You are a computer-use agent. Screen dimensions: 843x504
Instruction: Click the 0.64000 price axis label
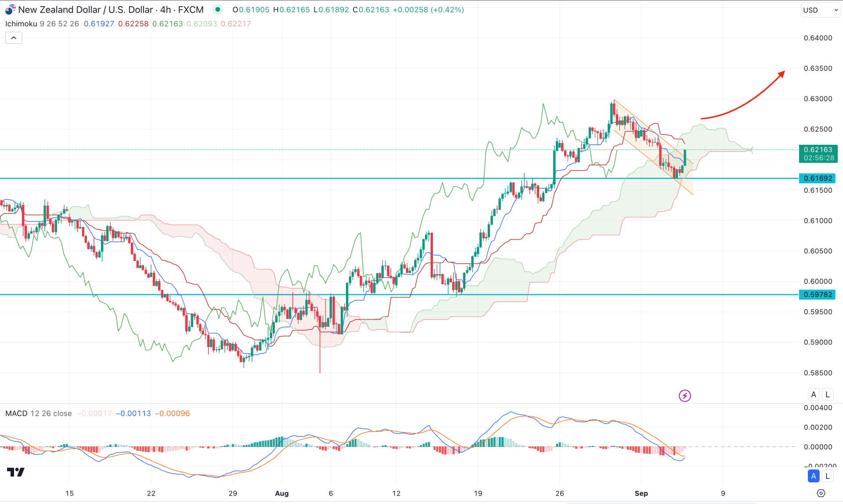818,38
